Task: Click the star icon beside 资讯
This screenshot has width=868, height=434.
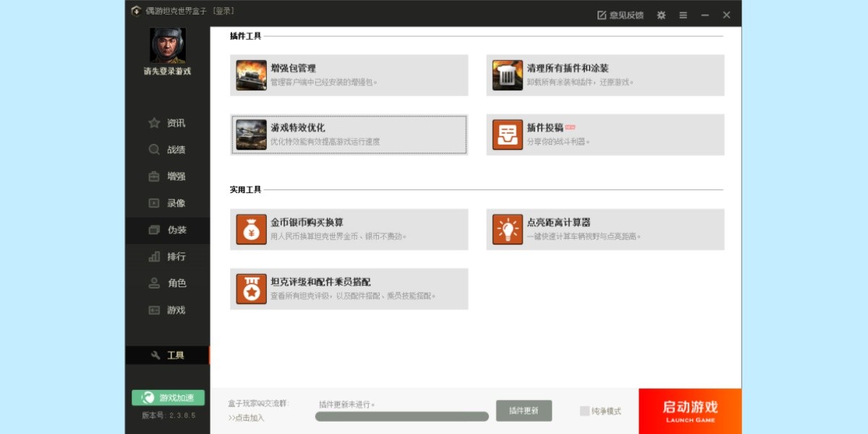Action: pos(154,123)
